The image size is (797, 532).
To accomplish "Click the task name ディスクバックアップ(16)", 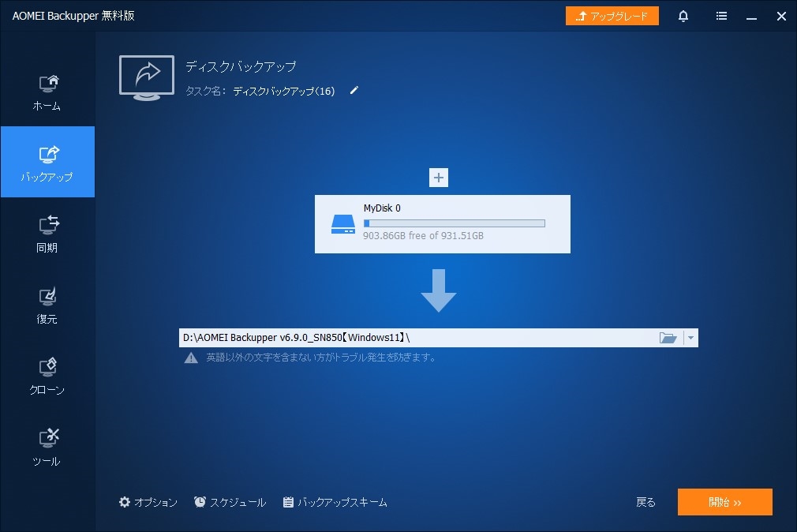I will point(283,91).
